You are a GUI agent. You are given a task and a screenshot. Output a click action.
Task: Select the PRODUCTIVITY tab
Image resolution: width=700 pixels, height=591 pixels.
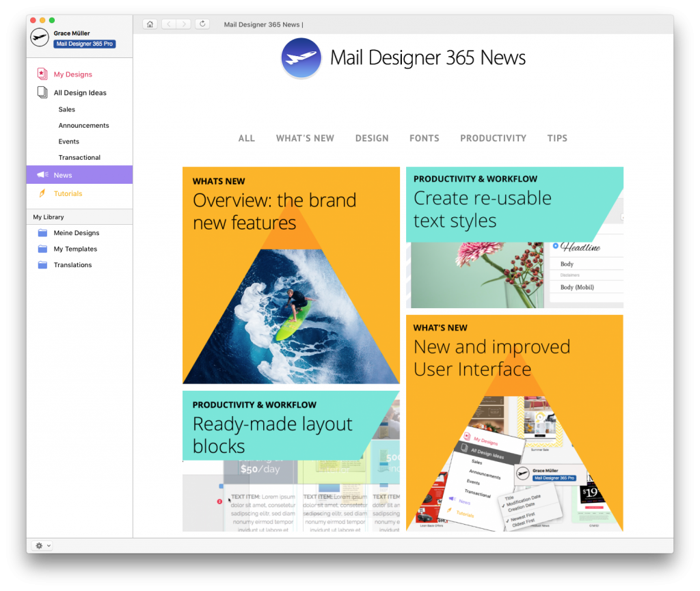click(x=493, y=138)
